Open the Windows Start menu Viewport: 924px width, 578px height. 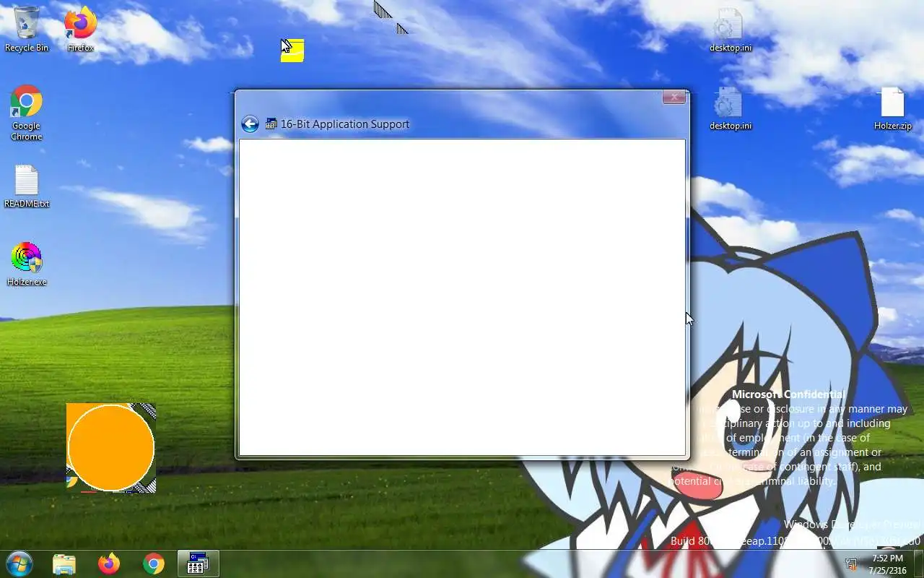19,564
